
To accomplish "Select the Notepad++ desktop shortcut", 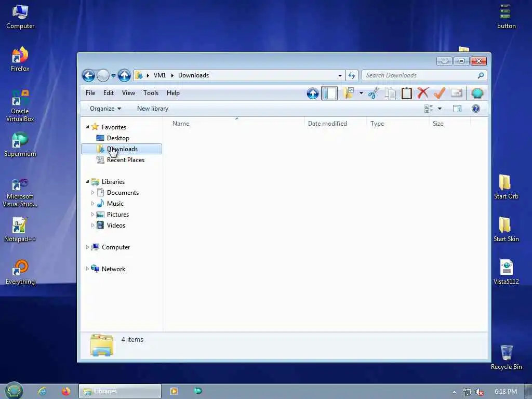I will (x=20, y=230).
